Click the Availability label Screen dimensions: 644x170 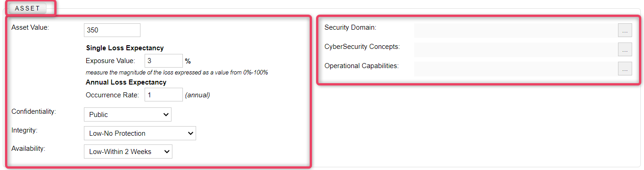pos(28,149)
